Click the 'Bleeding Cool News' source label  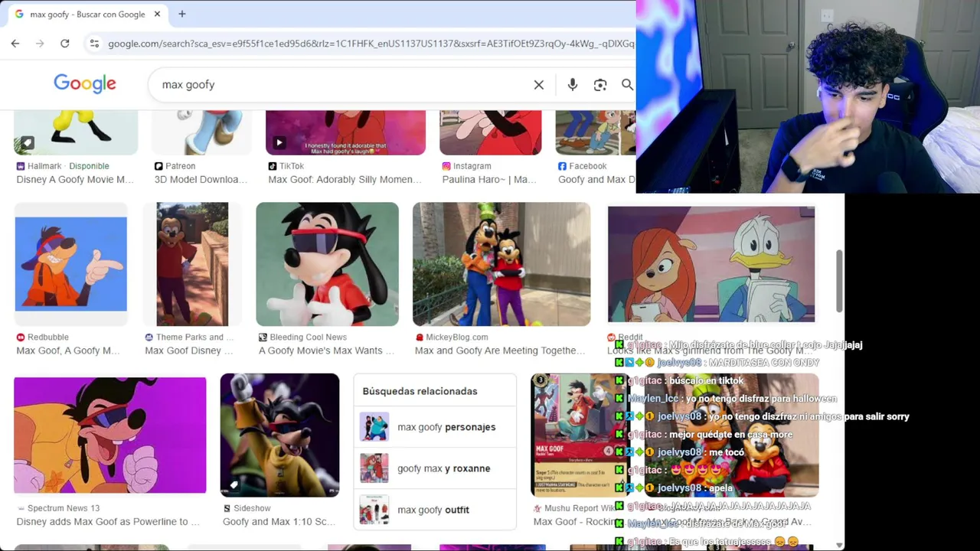click(x=308, y=337)
